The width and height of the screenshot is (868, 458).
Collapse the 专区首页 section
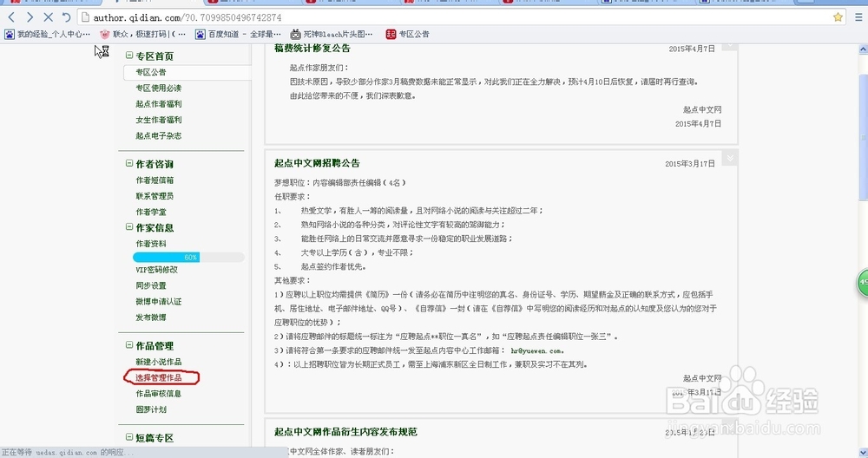point(129,56)
